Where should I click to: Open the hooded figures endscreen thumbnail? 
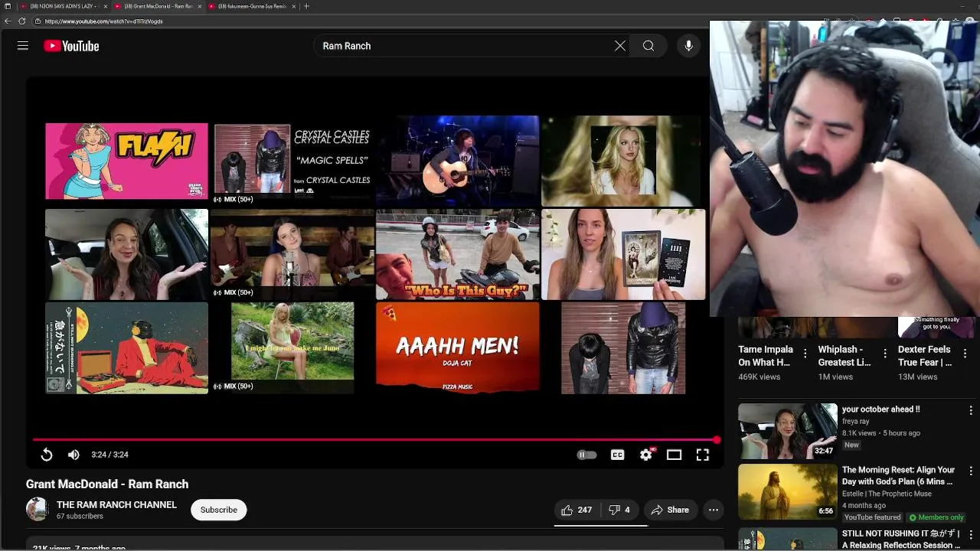point(623,347)
